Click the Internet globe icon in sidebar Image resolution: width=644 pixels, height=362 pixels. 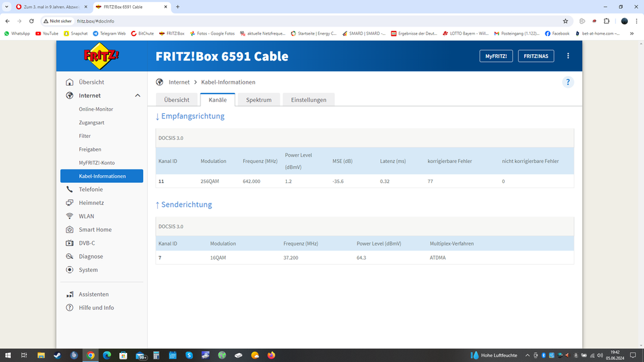pos(70,95)
